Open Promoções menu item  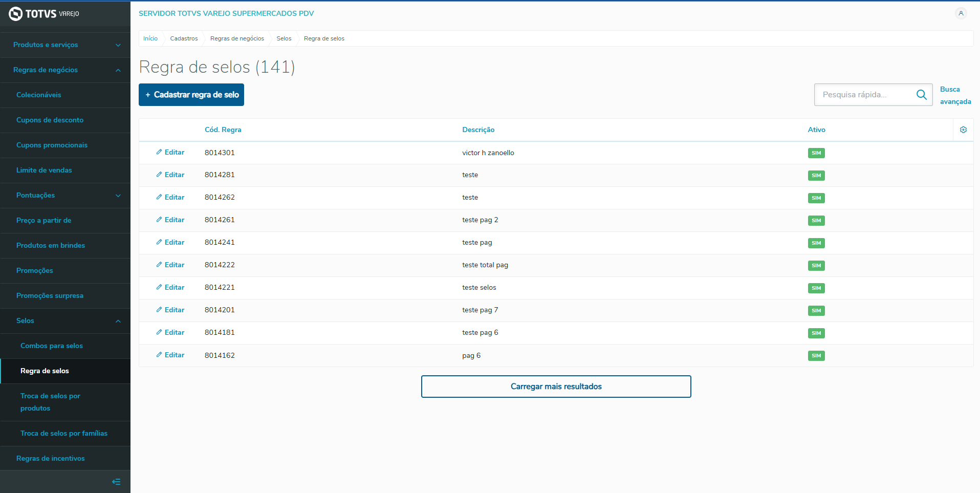(65, 271)
